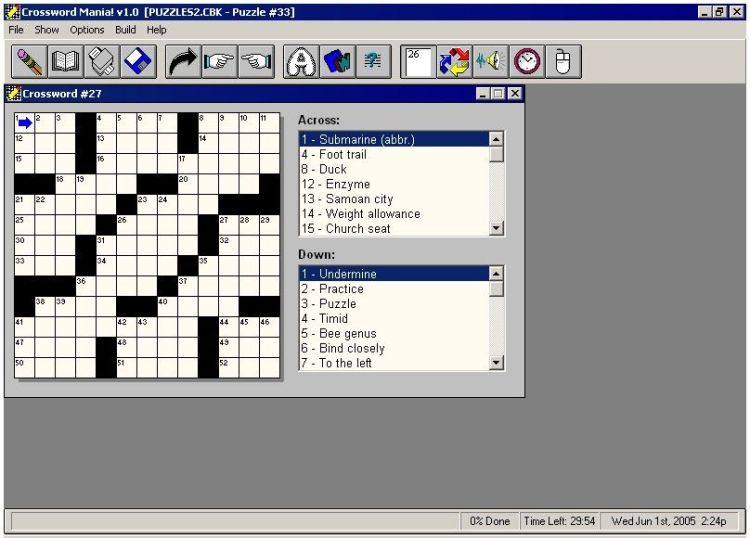Click the large letter A icon
The image size is (750, 538).
[301, 62]
